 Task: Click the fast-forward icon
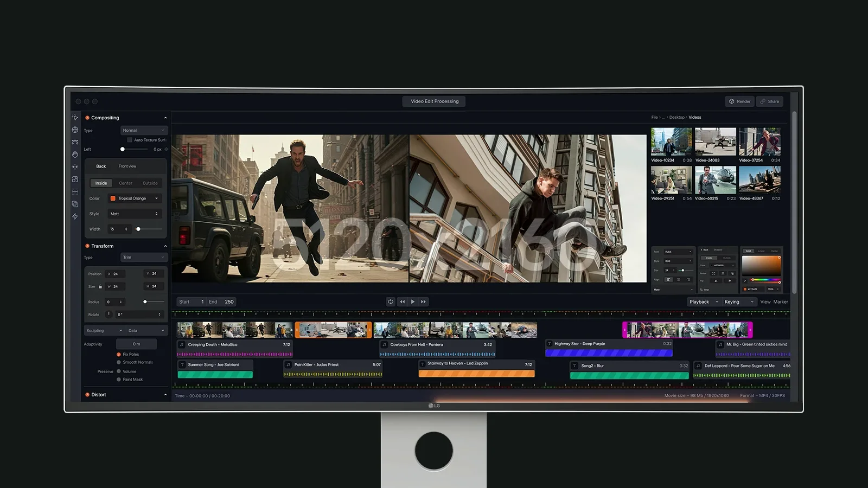pyautogui.click(x=423, y=301)
